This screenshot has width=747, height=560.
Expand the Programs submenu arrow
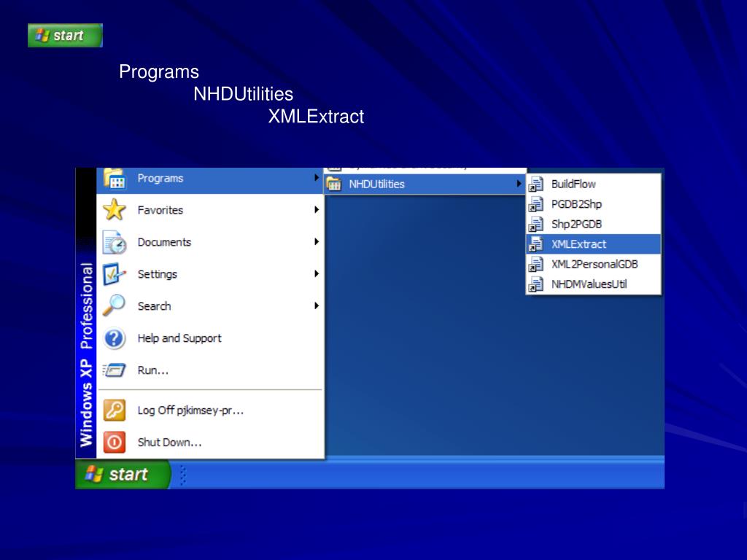317,178
